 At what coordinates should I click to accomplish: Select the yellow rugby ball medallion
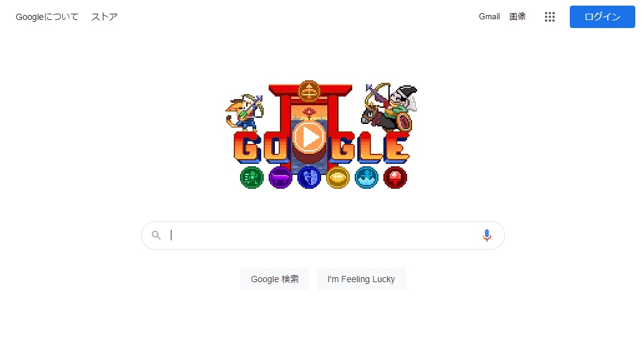[x=338, y=178]
